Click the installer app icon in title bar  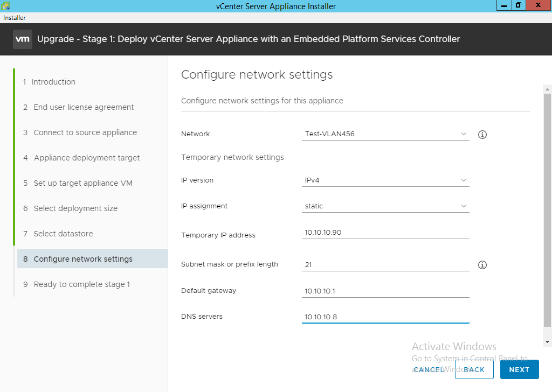(x=5, y=5)
